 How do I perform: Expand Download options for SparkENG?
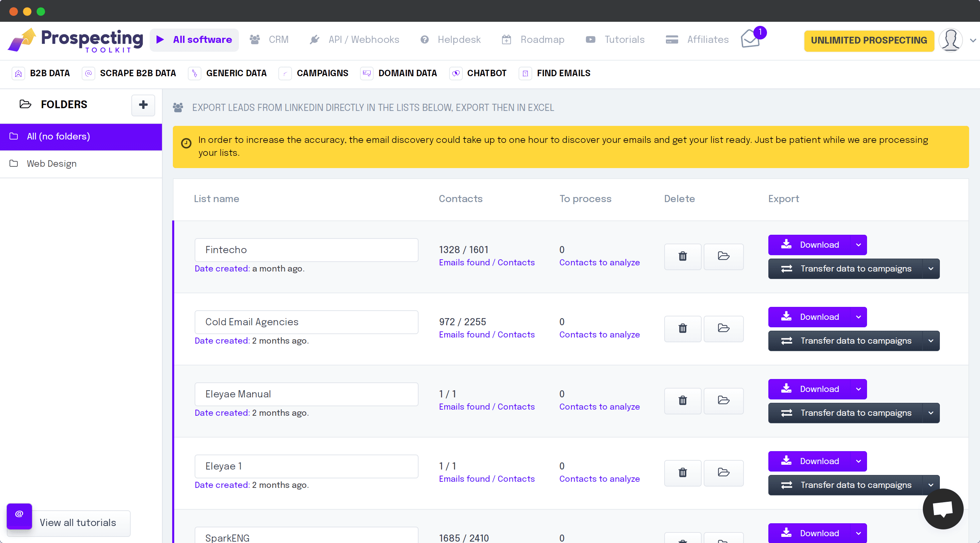point(858,533)
